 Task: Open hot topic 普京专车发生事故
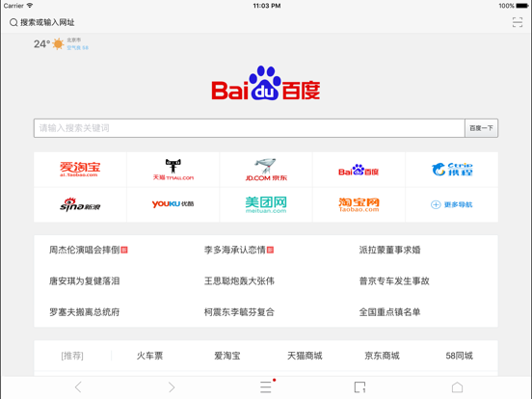(394, 280)
